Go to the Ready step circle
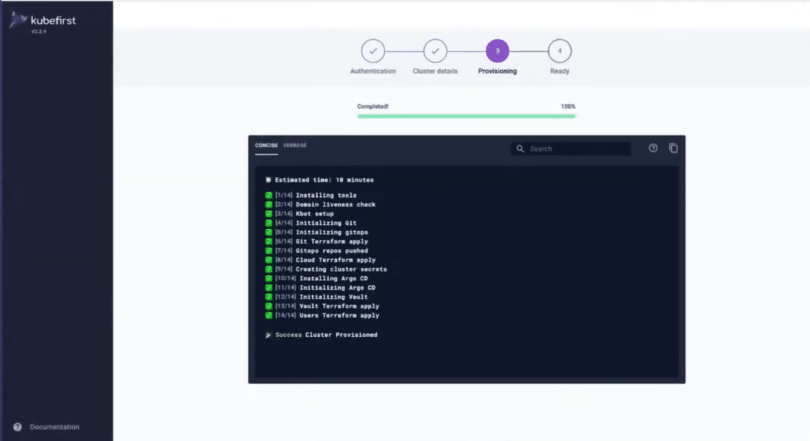This screenshot has width=810, height=441. point(559,51)
